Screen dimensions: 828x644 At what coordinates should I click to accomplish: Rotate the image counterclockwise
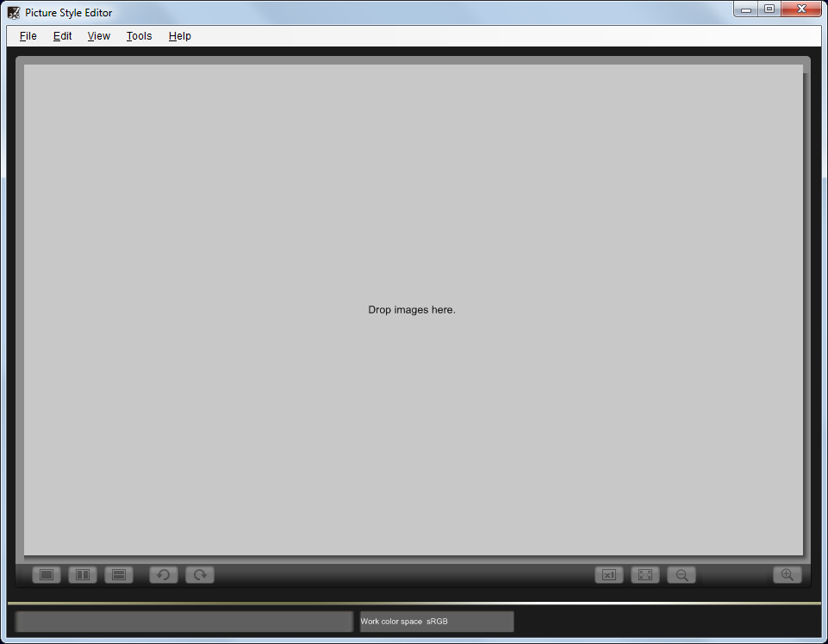tap(164, 575)
